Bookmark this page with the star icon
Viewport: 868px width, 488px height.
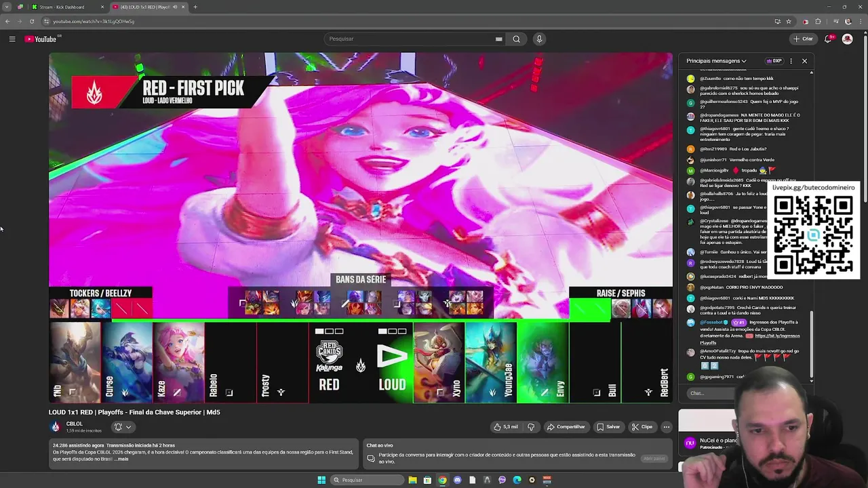click(789, 21)
